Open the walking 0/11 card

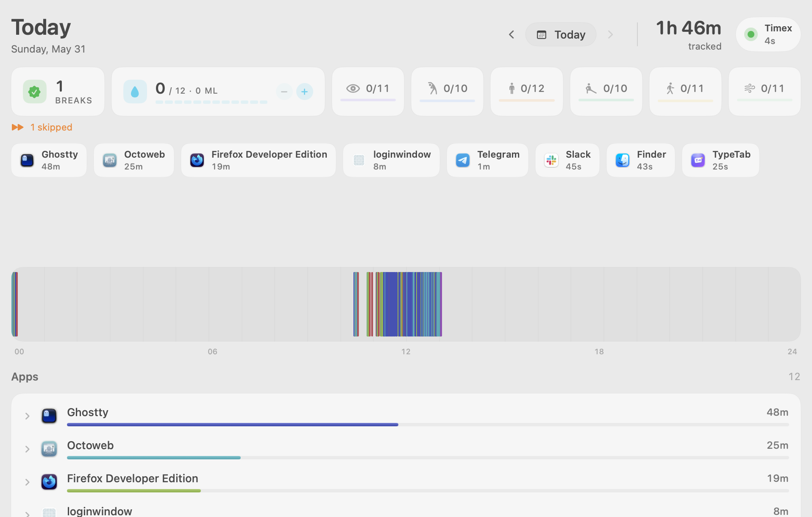tap(685, 91)
